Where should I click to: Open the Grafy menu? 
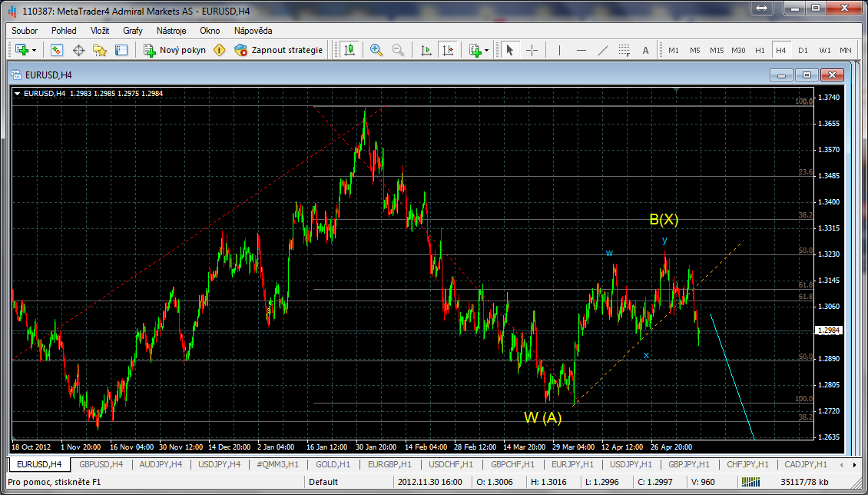133,31
